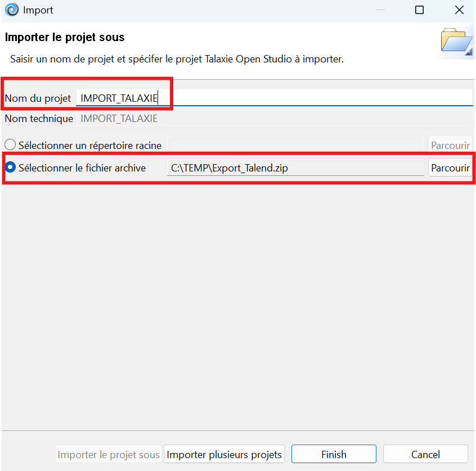Click the Import title bar text
This screenshot has height=471, width=476.
pyautogui.click(x=38, y=10)
